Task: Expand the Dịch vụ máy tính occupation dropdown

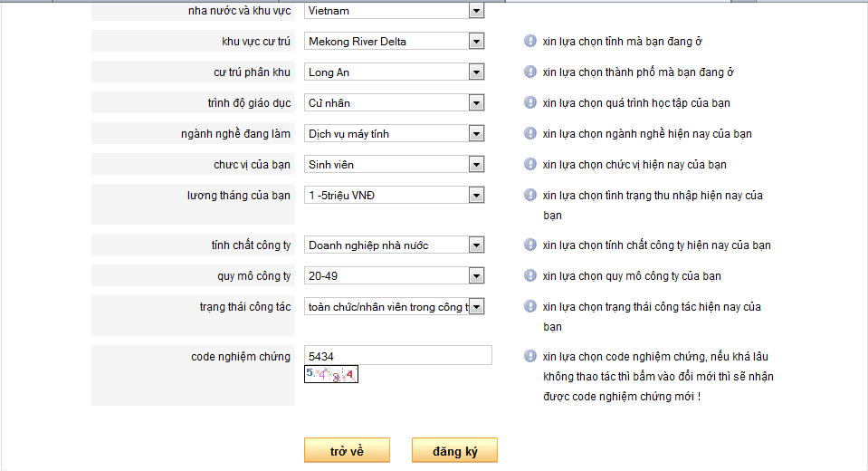Action: 394,133
